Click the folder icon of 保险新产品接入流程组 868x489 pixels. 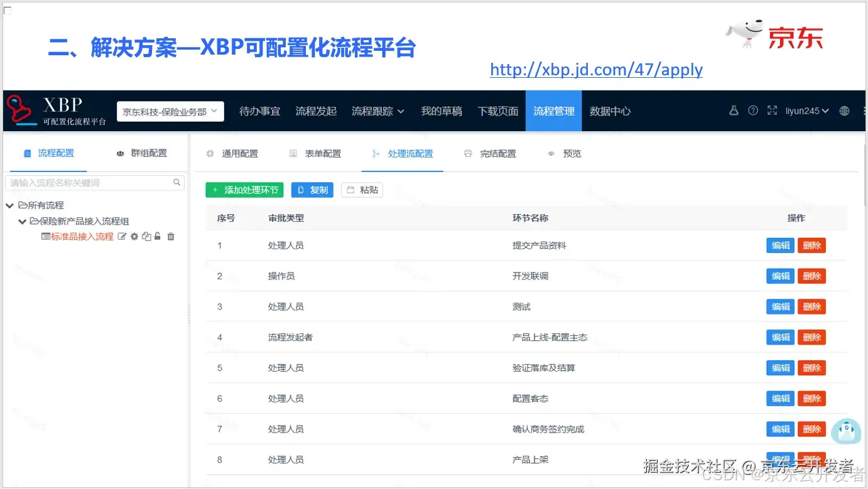(34, 221)
